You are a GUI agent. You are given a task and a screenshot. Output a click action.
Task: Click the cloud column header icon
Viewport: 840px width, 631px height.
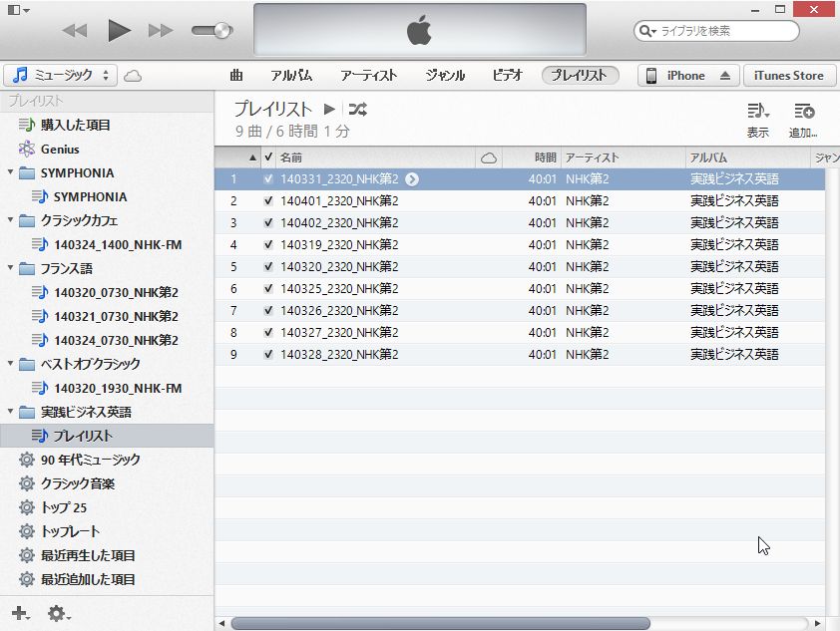tap(489, 158)
